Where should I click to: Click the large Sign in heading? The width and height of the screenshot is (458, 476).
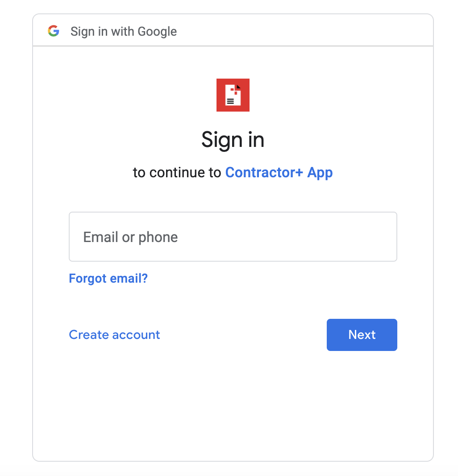point(233,140)
